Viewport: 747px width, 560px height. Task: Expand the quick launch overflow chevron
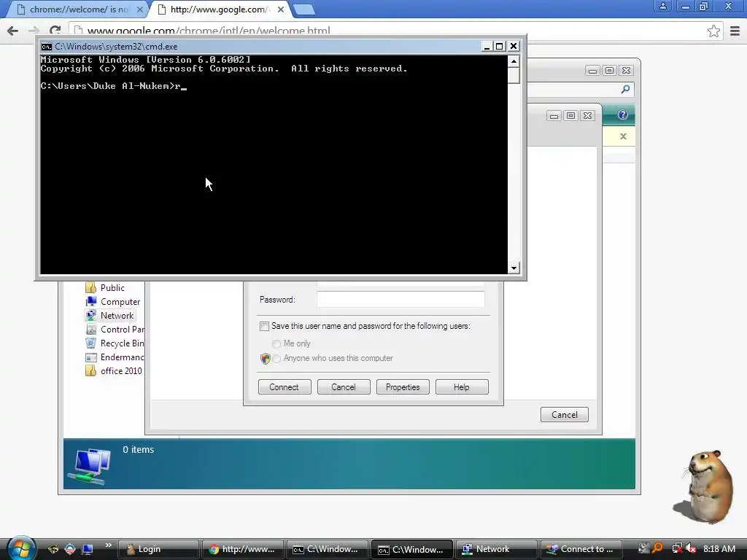[108, 545]
